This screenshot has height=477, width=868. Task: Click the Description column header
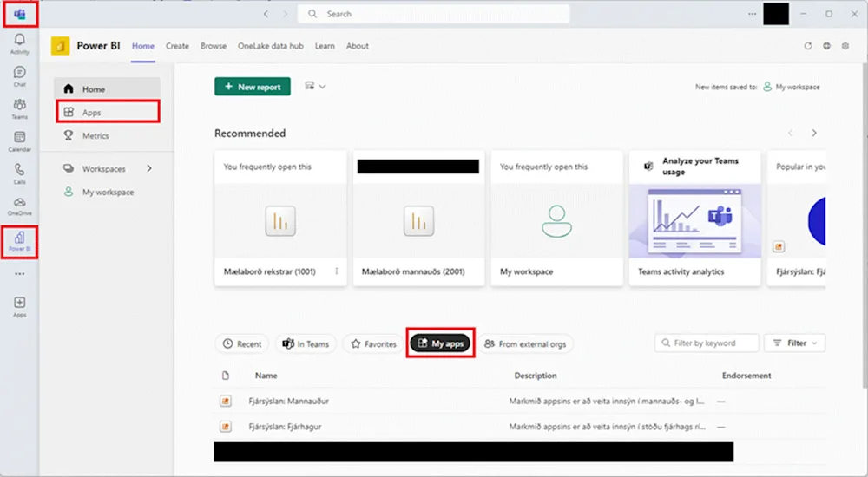536,376
